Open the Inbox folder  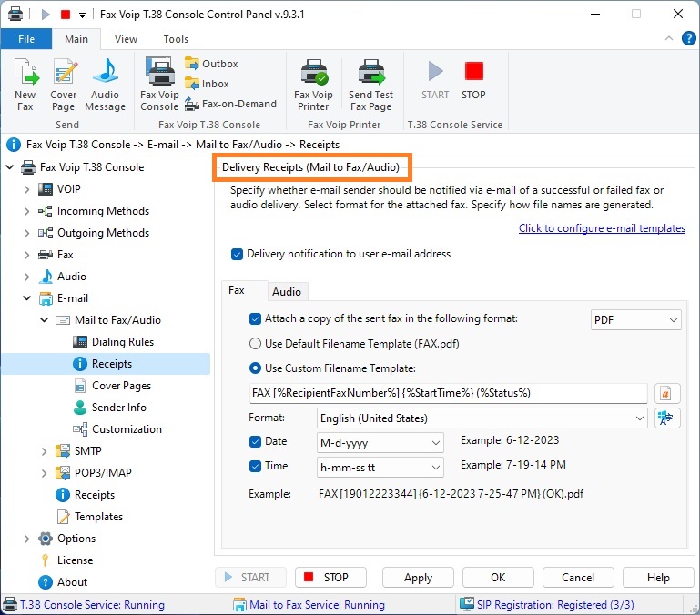208,84
